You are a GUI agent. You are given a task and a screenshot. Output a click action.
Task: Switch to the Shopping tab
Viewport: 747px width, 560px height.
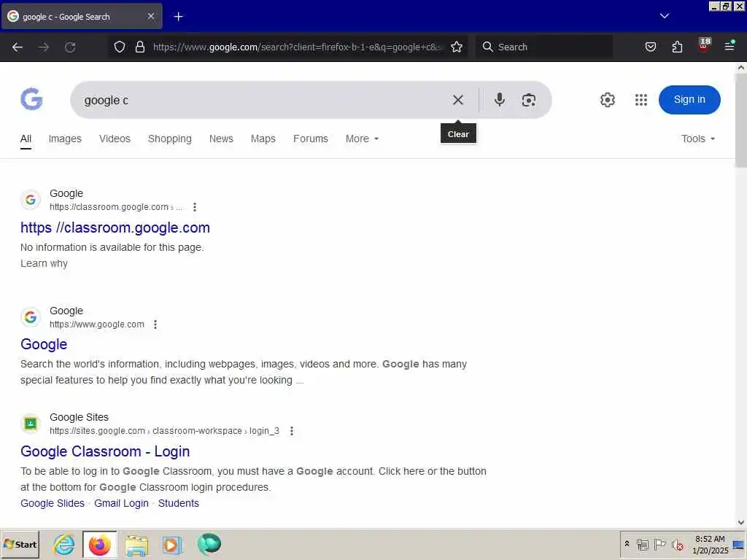point(169,139)
